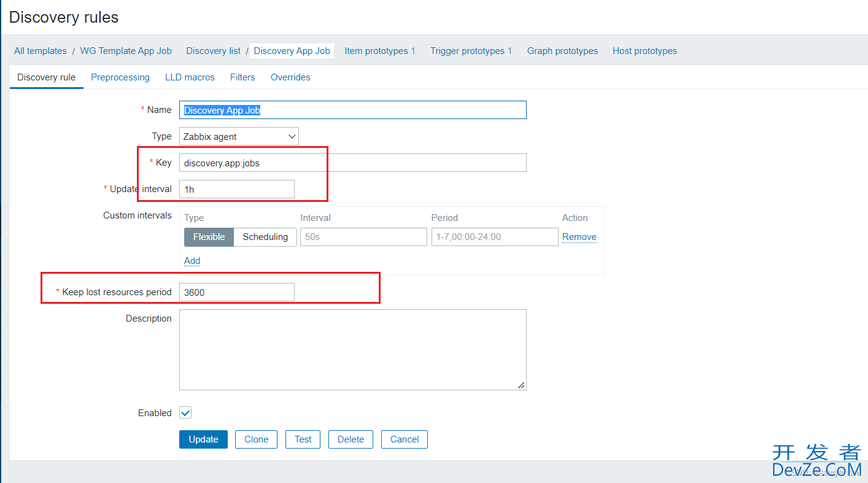Focus the Update interval field
Image resolution: width=868 pixels, height=483 pixels.
tap(236, 189)
